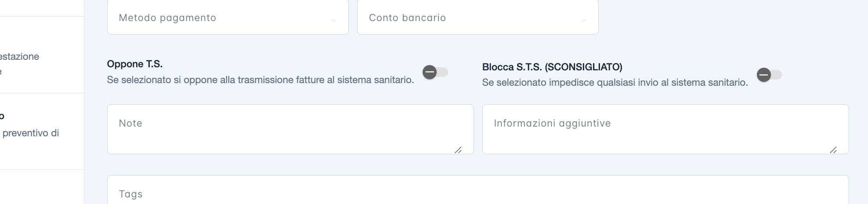
Task: Click the Conto bancario placeholder text
Action: point(407,18)
